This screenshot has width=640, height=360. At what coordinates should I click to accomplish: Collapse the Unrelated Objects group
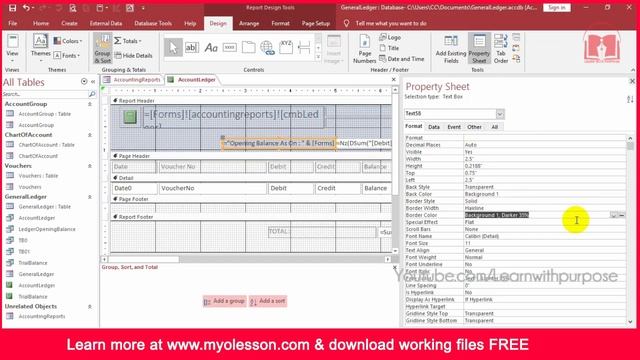click(x=90, y=306)
